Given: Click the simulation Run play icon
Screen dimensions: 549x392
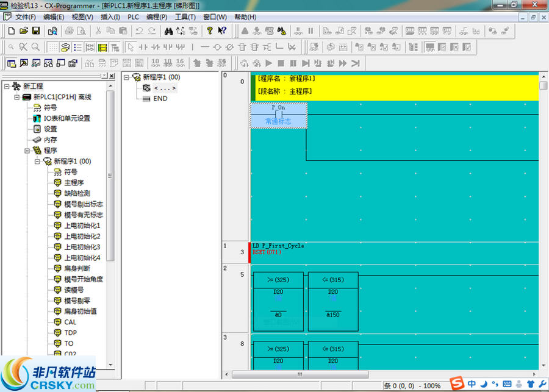Looking at the screenshot, I should click(269, 63).
